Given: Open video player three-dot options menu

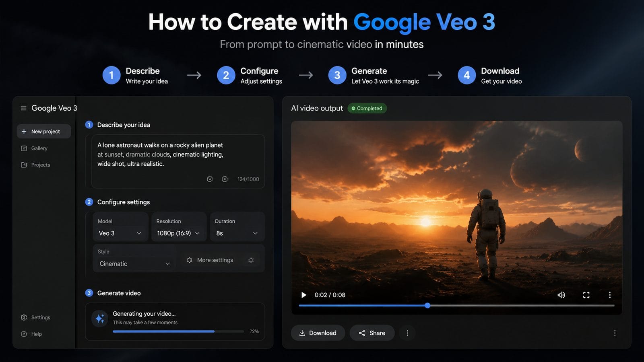Looking at the screenshot, I should [x=610, y=295].
